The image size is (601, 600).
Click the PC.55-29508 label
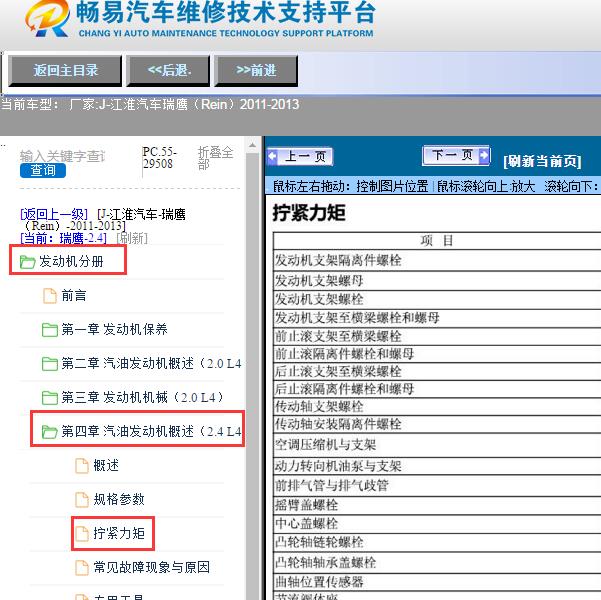[160, 158]
